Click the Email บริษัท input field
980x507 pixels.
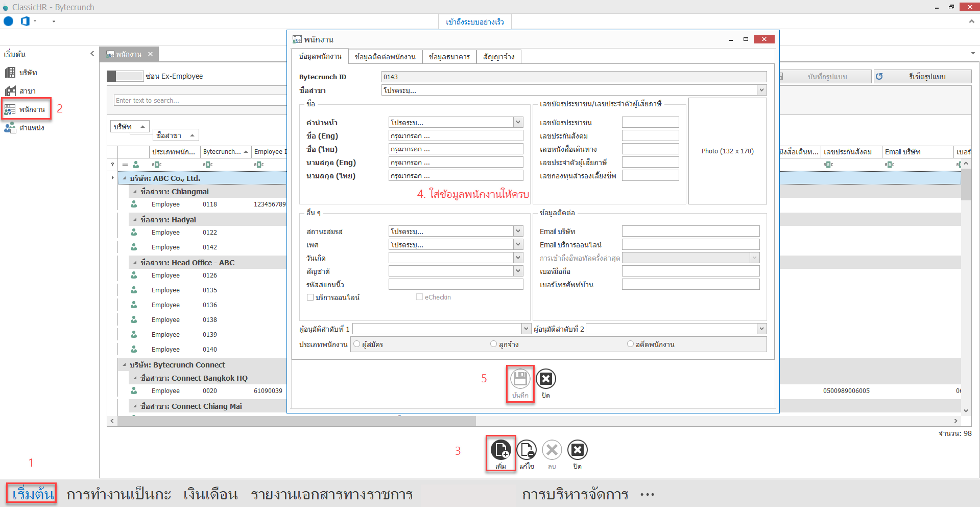point(690,231)
